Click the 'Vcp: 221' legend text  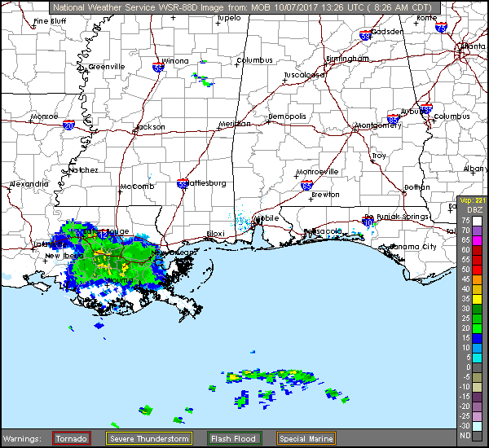tap(474, 200)
